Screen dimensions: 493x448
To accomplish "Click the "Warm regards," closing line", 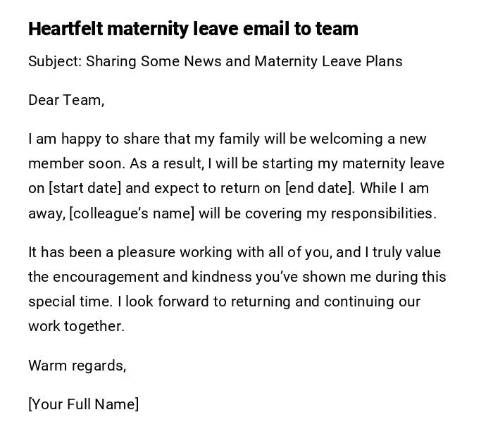I will pyautogui.click(x=77, y=366).
